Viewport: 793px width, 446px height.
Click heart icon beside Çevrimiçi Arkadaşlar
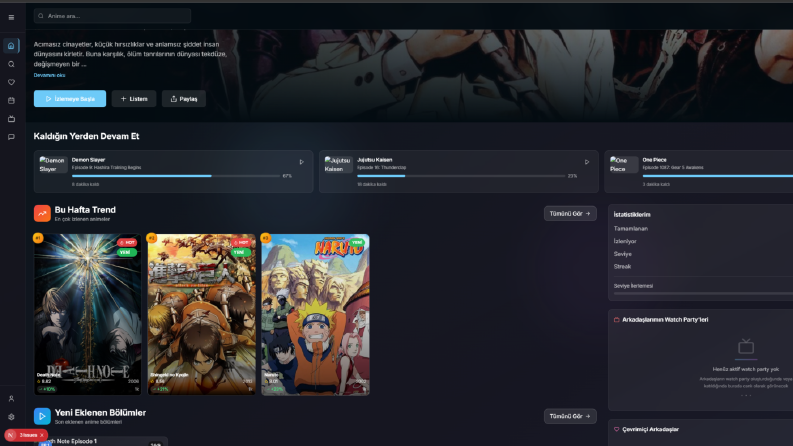616,429
